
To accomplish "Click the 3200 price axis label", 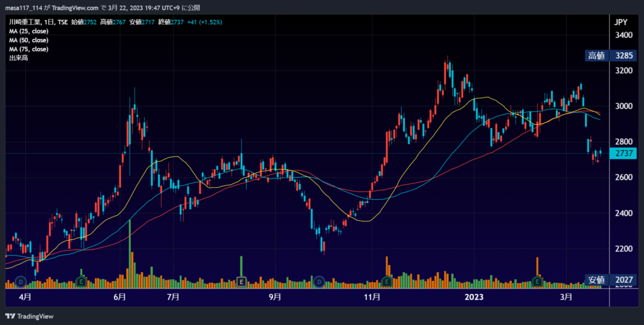I will click(x=623, y=71).
